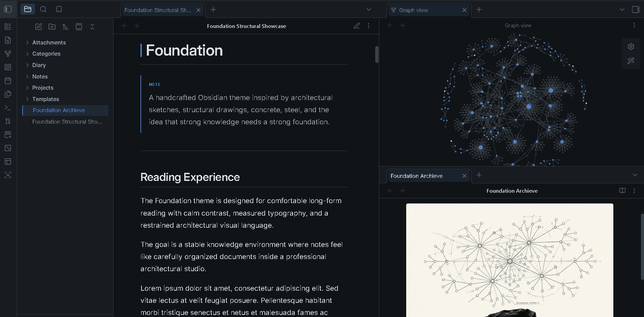Click the Foundation Archieve pane scrollbar
644x317 pixels.
(x=642, y=247)
